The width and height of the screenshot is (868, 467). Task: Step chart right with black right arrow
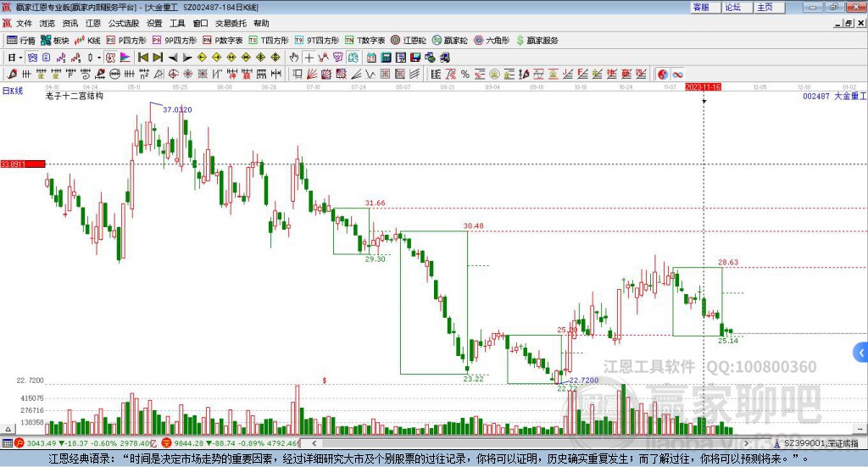click(187, 58)
